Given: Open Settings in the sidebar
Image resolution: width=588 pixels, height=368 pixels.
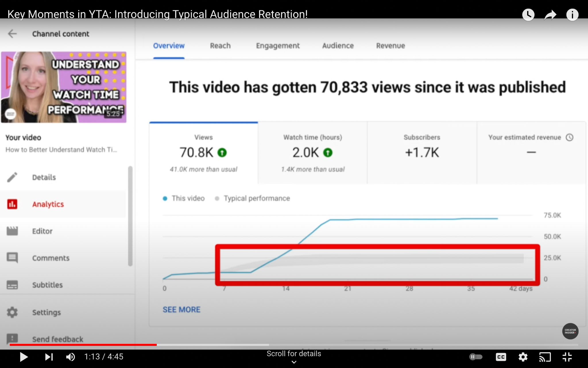Looking at the screenshot, I should coord(47,312).
